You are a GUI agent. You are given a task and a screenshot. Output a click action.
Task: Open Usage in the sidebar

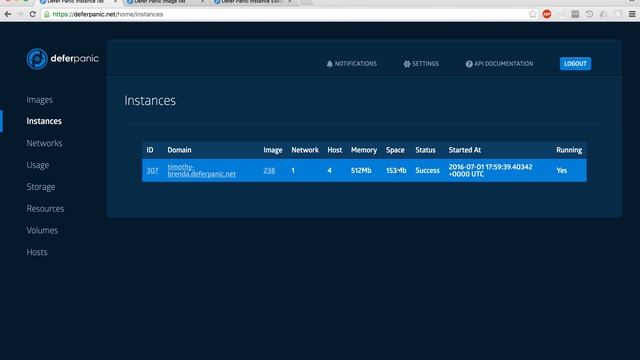pos(38,165)
